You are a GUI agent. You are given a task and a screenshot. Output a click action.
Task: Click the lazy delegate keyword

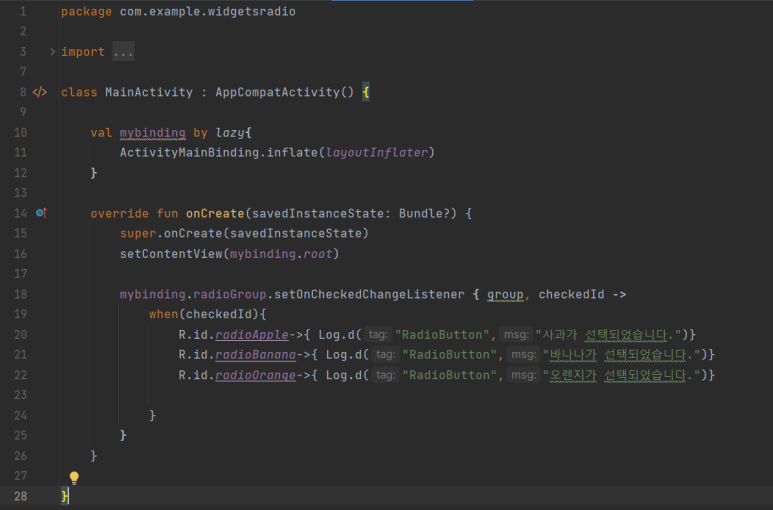click(230, 133)
